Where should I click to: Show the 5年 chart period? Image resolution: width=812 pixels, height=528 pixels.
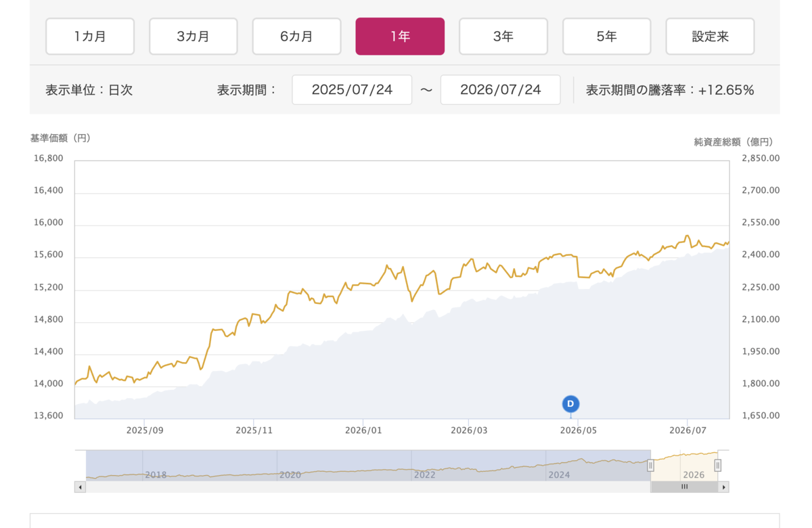pyautogui.click(x=607, y=37)
